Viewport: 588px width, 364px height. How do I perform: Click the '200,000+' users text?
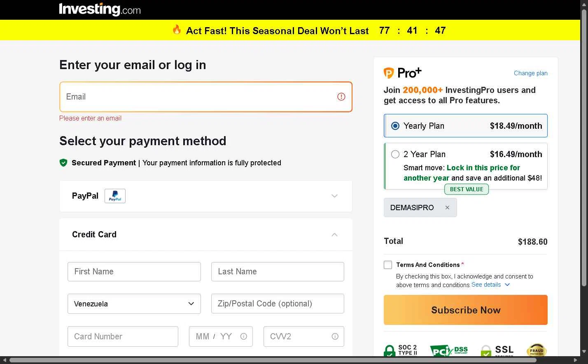click(x=423, y=90)
